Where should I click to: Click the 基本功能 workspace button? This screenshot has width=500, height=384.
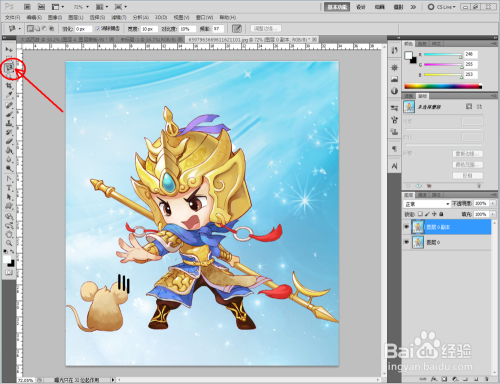pos(337,7)
